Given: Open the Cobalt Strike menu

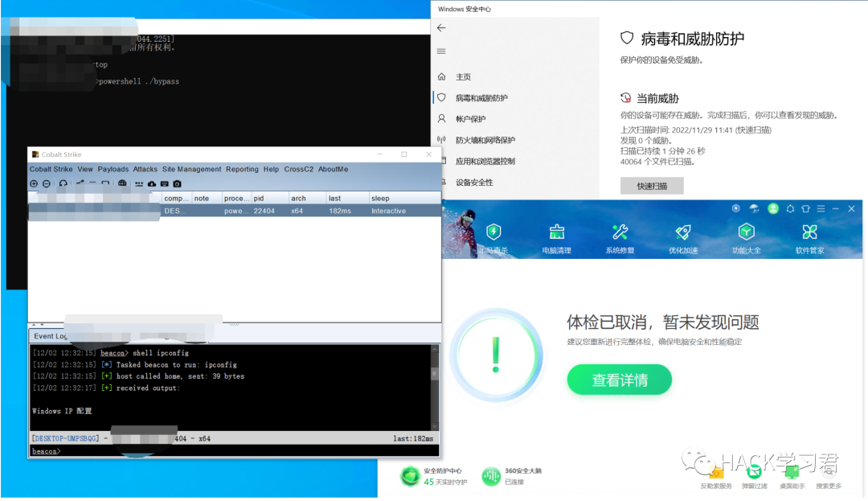Looking at the screenshot, I should coord(51,169).
